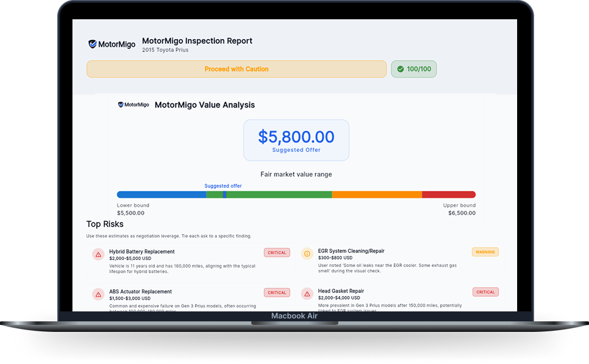The image size is (589, 364).
Task: Click the $5,800.00 Suggested Offer card
Action: 296,140
